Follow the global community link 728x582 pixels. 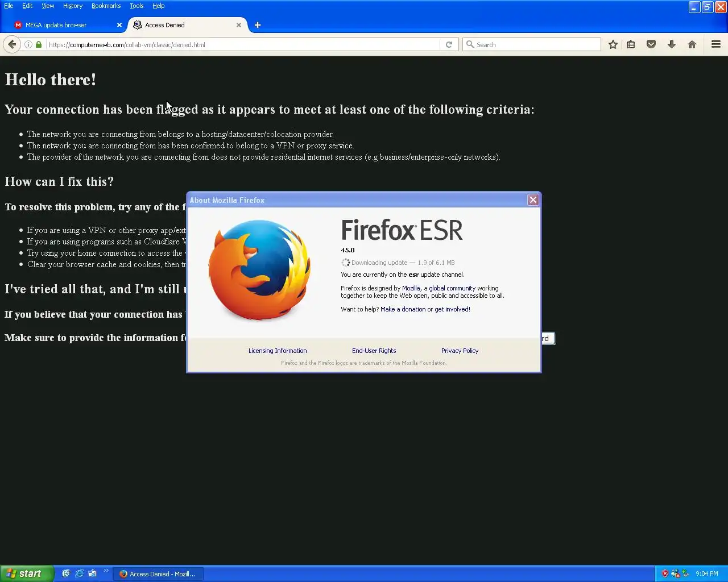[452, 288]
